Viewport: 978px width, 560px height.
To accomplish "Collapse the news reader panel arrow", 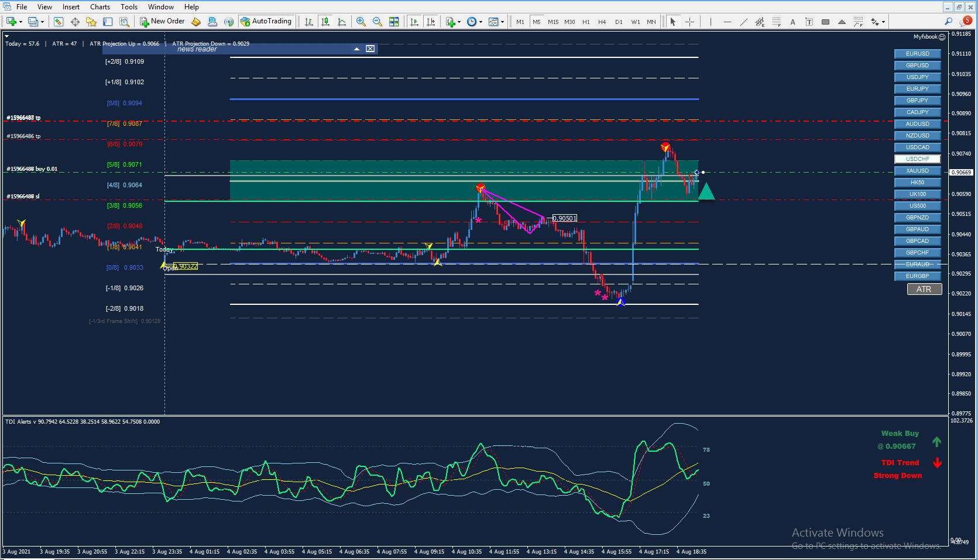I will [x=356, y=49].
